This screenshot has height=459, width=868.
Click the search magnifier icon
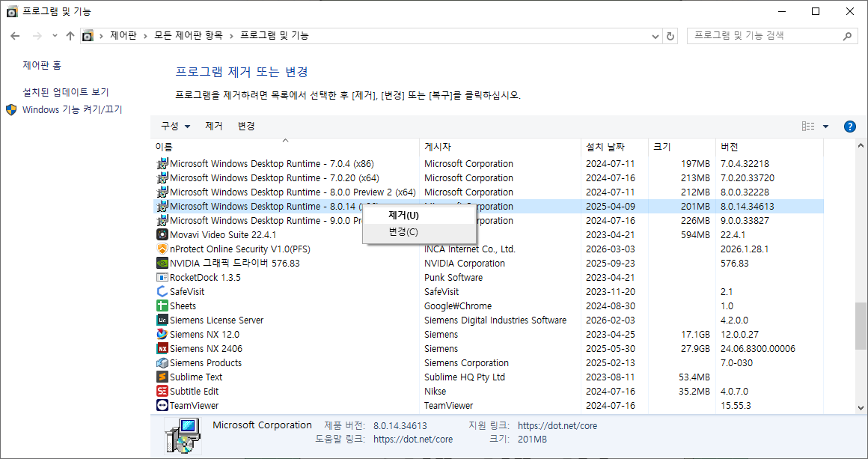pos(847,36)
